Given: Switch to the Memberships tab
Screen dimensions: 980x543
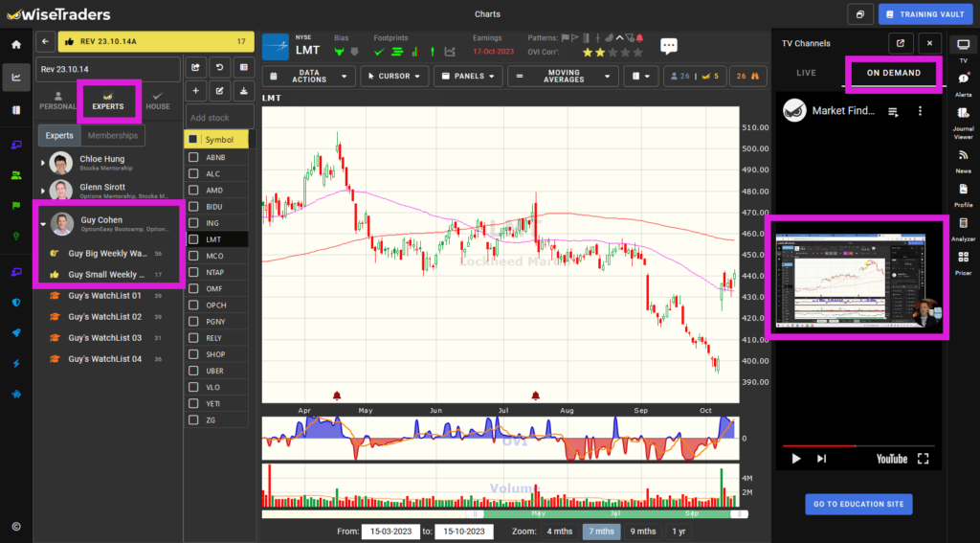Looking at the screenshot, I should (x=113, y=136).
